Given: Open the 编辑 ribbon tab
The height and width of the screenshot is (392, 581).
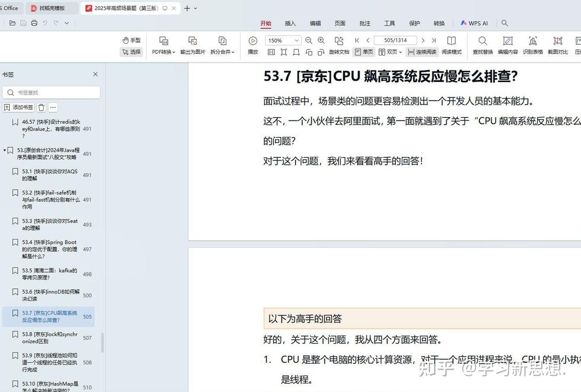Looking at the screenshot, I should [x=315, y=24].
